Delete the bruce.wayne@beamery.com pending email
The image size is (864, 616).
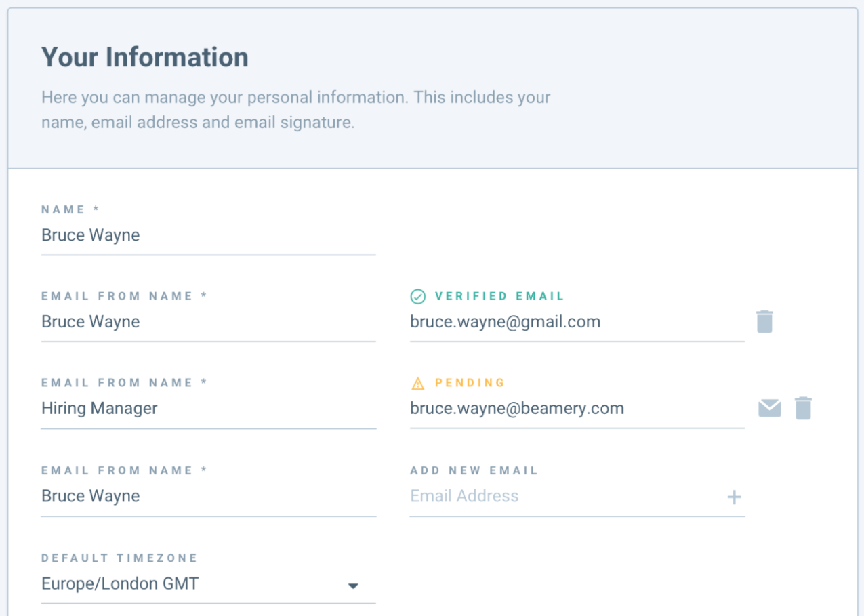click(x=803, y=408)
